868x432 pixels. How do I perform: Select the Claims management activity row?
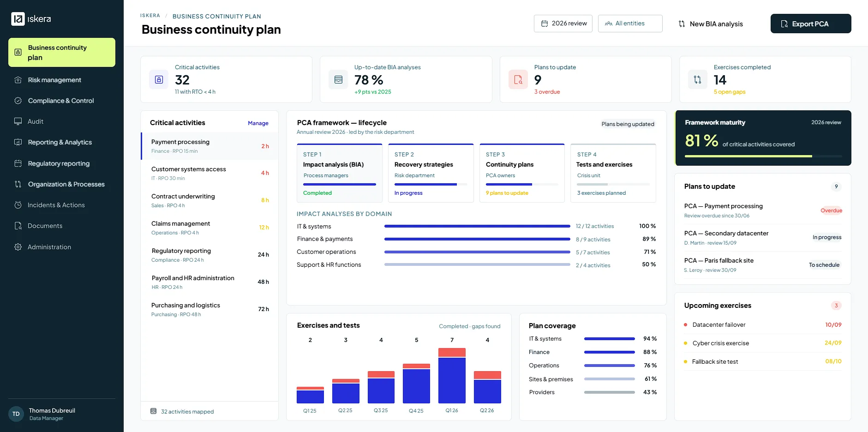pyautogui.click(x=210, y=228)
